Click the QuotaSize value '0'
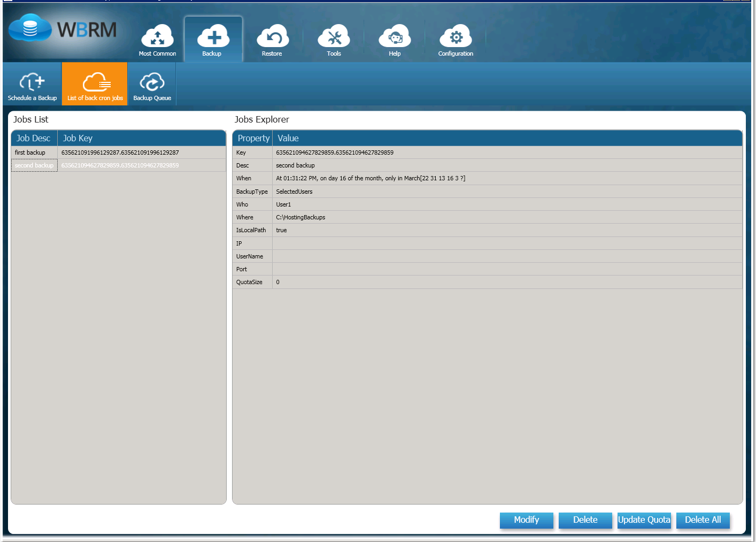This screenshot has width=756, height=542. pyautogui.click(x=277, y=282)
